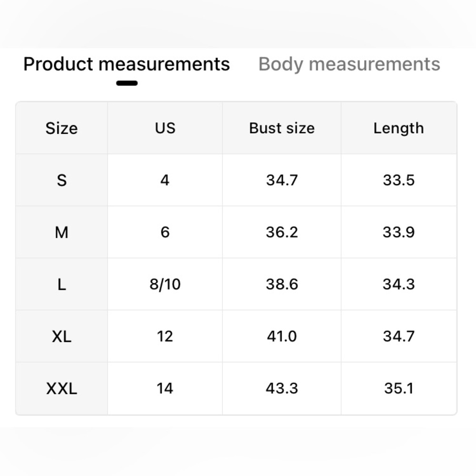
Task: Select the L size row label
Action: click(61, 284)
